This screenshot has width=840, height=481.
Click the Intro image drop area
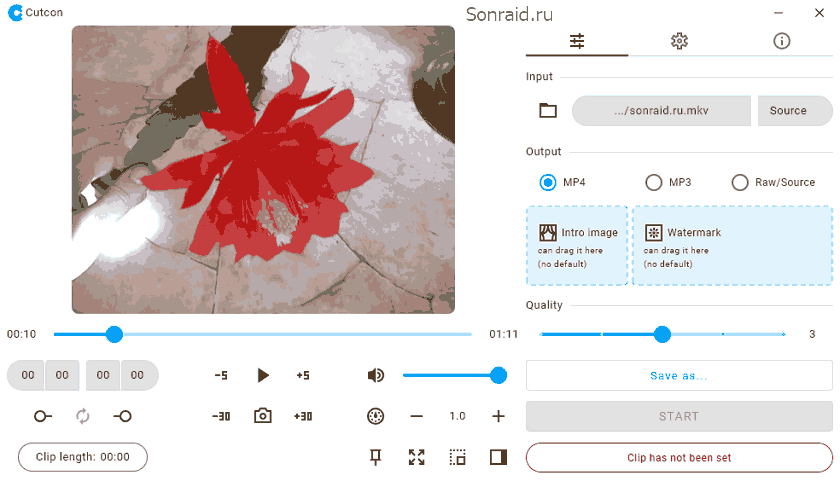pyautogui.click(x=577, y=246)
